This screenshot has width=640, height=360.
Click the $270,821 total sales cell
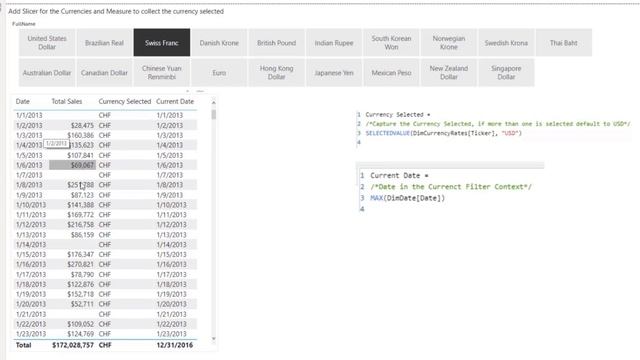80,264
